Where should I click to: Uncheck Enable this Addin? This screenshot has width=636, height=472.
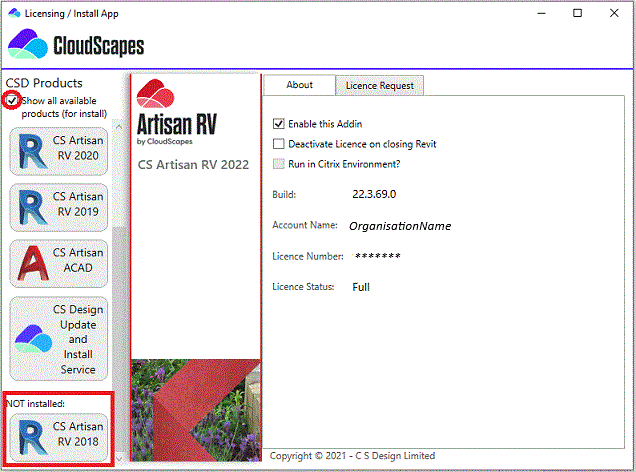tap(279, 124)
